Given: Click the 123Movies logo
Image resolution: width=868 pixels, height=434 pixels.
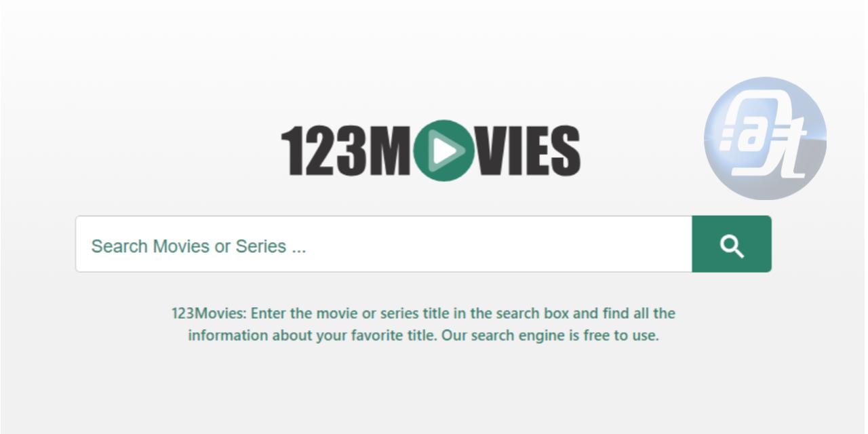Looking at the screenshot, I should click(x=431, y=151).
